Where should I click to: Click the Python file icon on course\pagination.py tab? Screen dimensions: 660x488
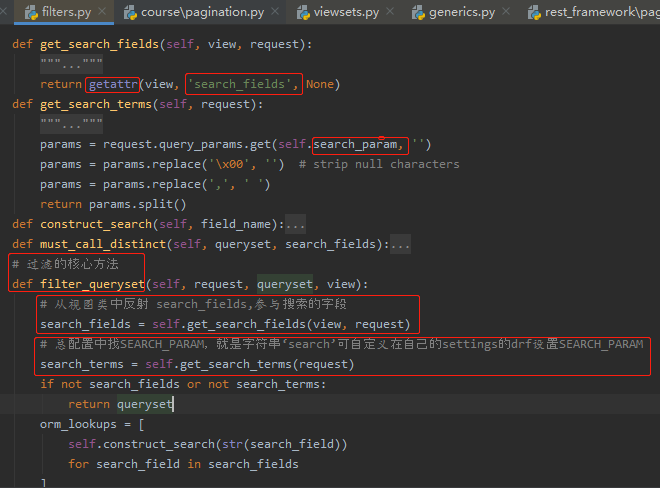(x=130, y=13)
